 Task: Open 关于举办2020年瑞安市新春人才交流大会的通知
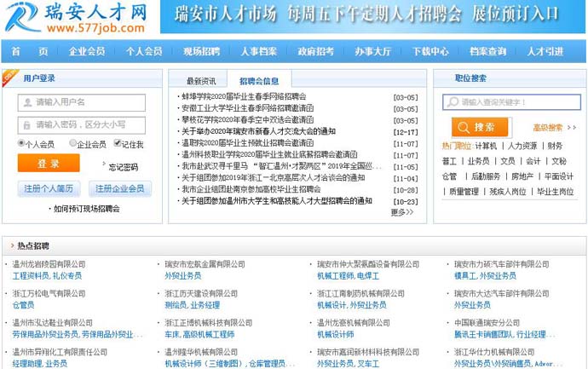click(x=258, y=131)
